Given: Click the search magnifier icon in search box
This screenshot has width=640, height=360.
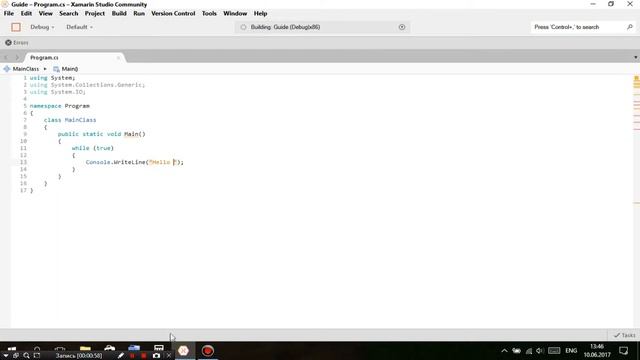Looking at the screenshot, I should (x=629, y=27).
